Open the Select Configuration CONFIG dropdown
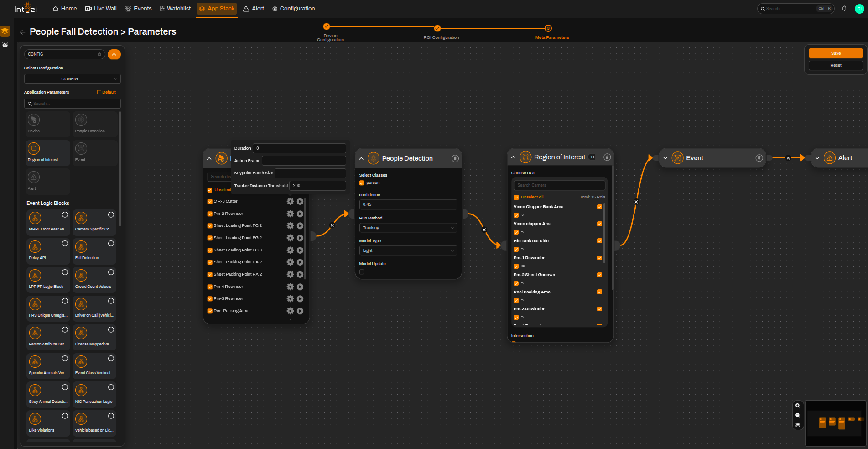 click(x=73, y=79)
